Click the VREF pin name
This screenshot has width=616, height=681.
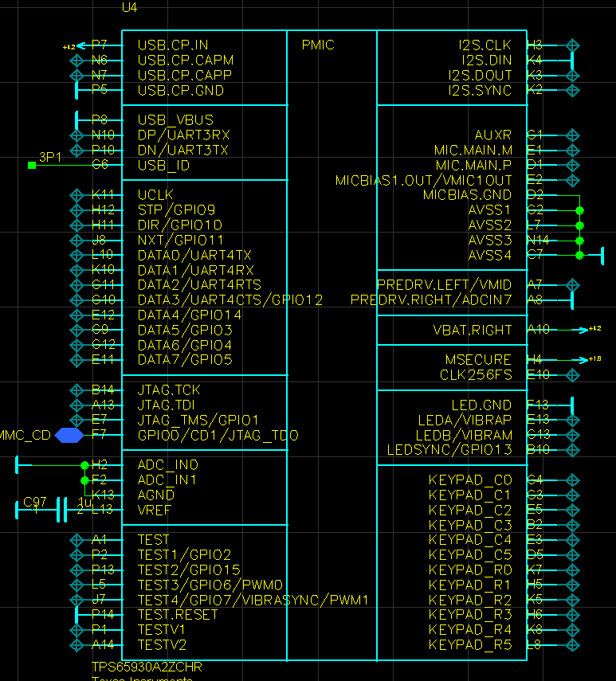[155, 510]
